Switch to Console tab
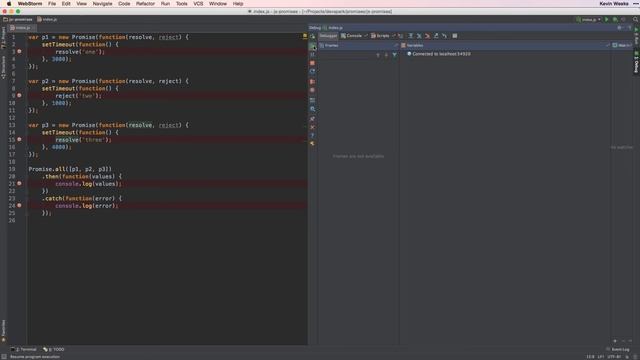The width and height of the screenshot is (640, 360). coord(351,36)
